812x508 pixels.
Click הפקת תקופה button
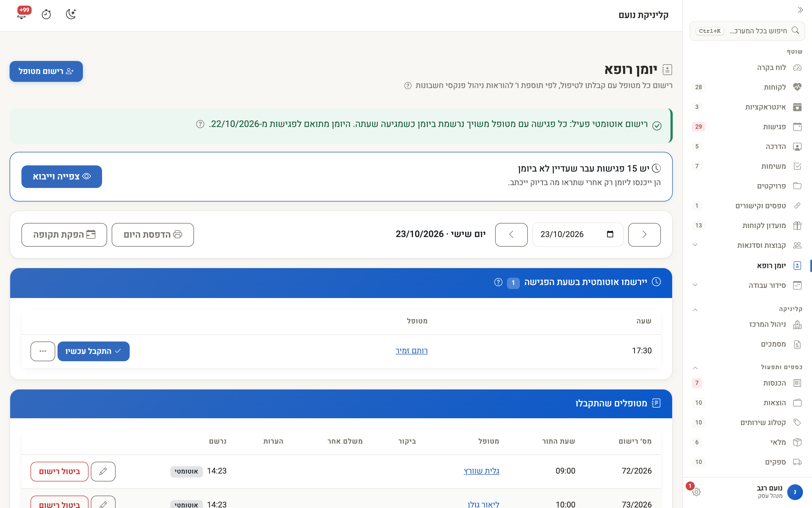(64, 235)
